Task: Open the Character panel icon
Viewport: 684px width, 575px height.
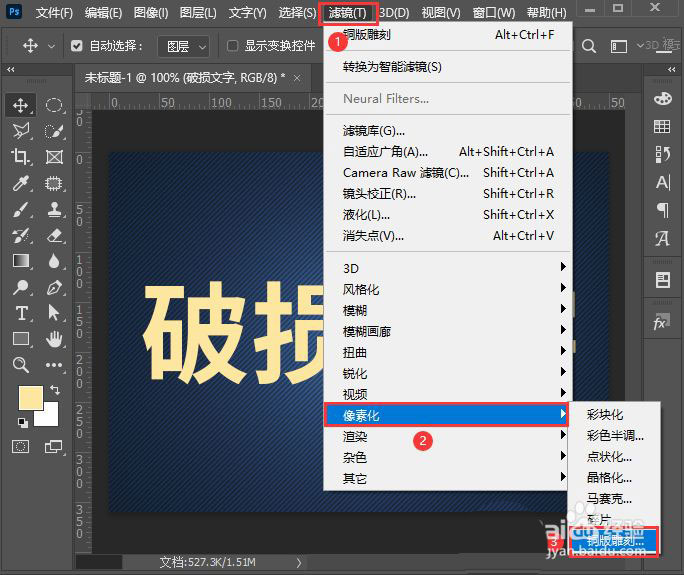Action: [x=663, y=182]
